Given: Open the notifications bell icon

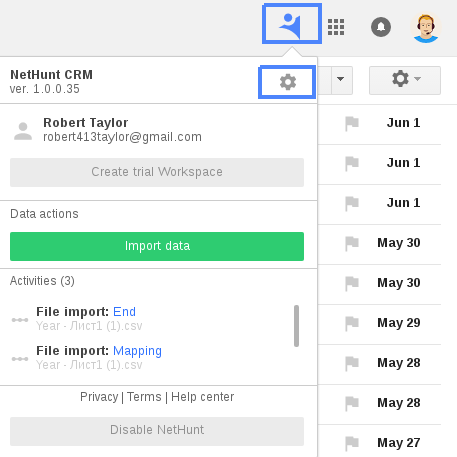Looking at the screenshot, I should [x=381, y=27].
